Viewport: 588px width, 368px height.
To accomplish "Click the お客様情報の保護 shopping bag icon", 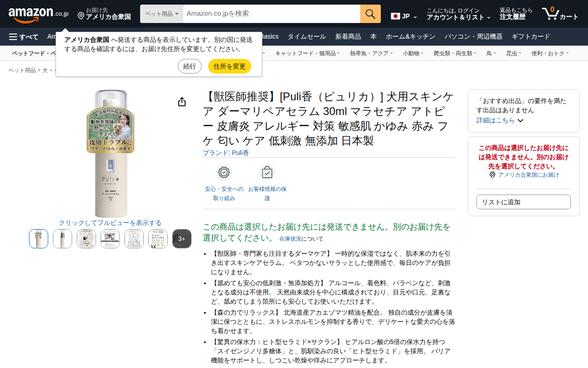I will 267,172.
